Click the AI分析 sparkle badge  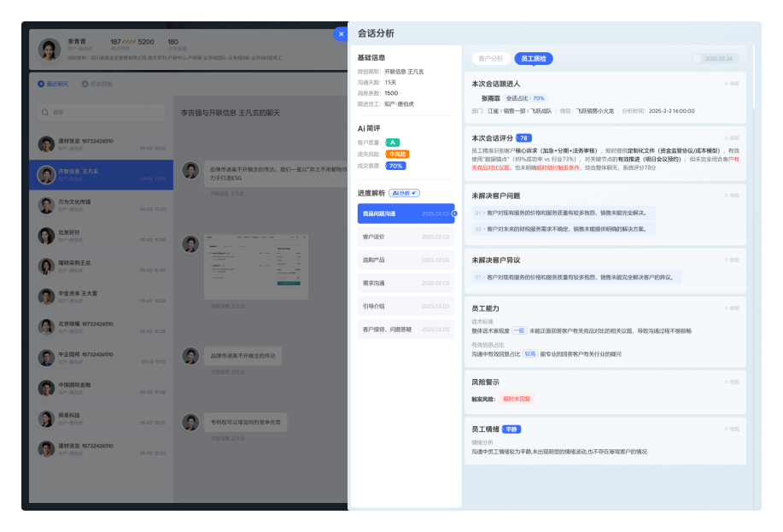[406, 193]
